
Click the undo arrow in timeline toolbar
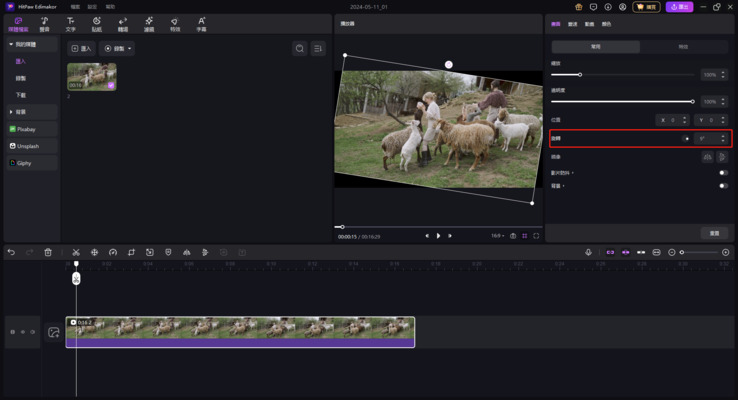pyautogui.click(x=11, y=252)
